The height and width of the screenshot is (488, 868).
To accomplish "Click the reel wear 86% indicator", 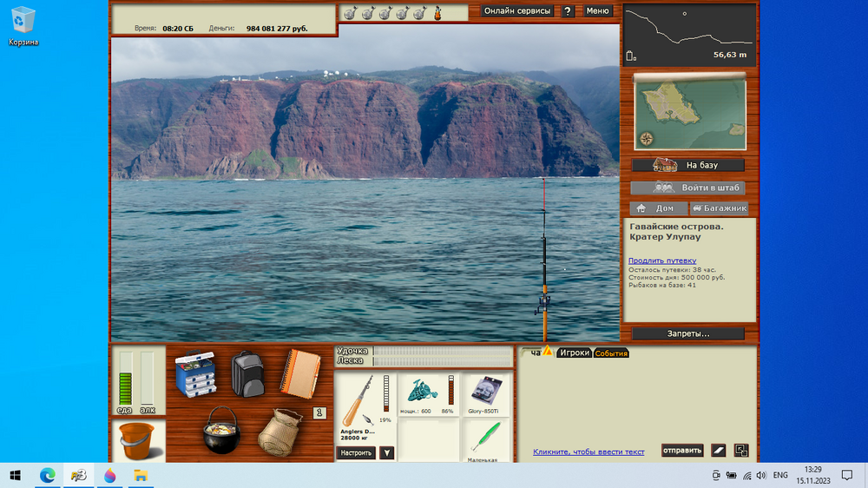I will click(450, 390).
